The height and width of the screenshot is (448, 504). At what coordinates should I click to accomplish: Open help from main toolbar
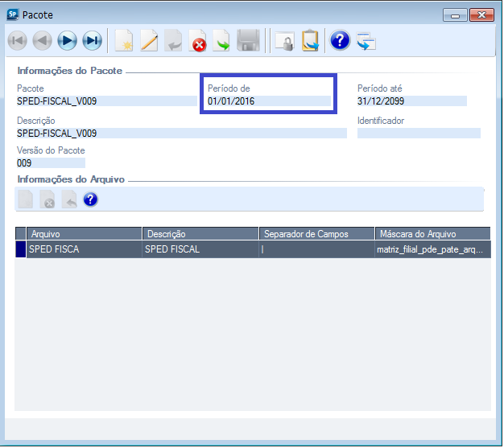coord(340,40)
